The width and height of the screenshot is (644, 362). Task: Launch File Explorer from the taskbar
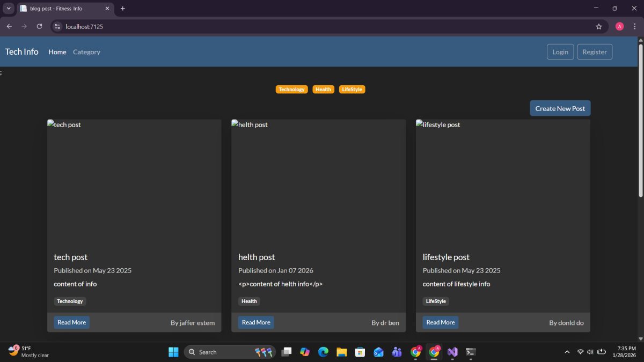(x=341, y=352)
